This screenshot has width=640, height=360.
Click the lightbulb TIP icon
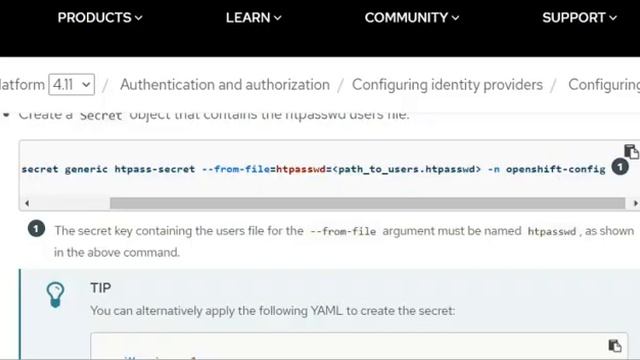(x=55, y=294)
